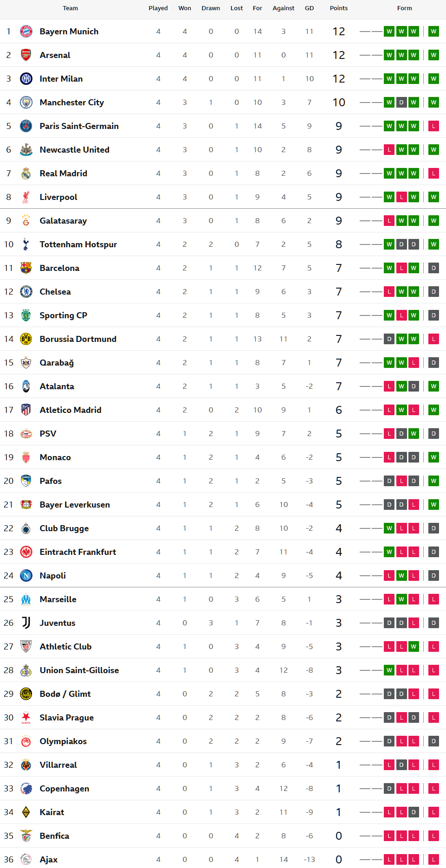Click the Napoli crest icon
Image resolution: width=446 pixels, height=868 pixels.
tap(26, 576)
